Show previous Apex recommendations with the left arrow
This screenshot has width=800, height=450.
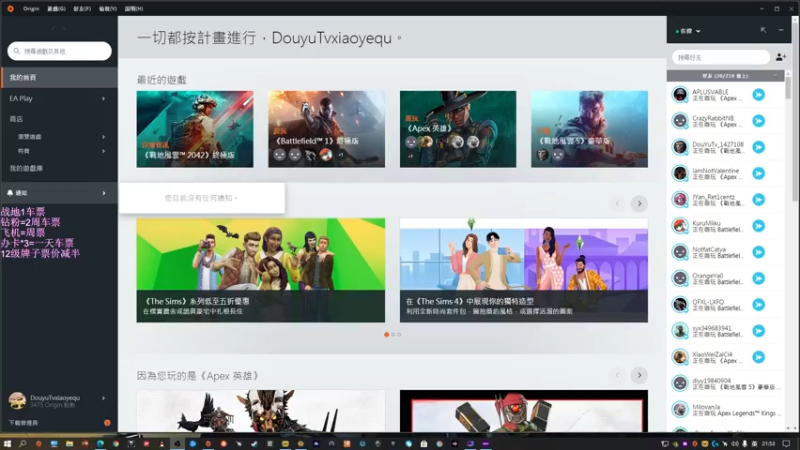[617, 376]
